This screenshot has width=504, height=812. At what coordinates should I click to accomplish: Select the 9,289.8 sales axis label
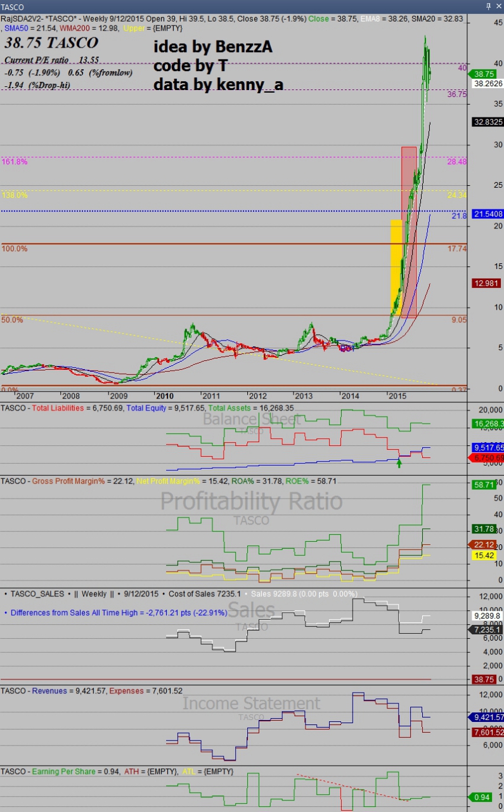tap(487, 615)
